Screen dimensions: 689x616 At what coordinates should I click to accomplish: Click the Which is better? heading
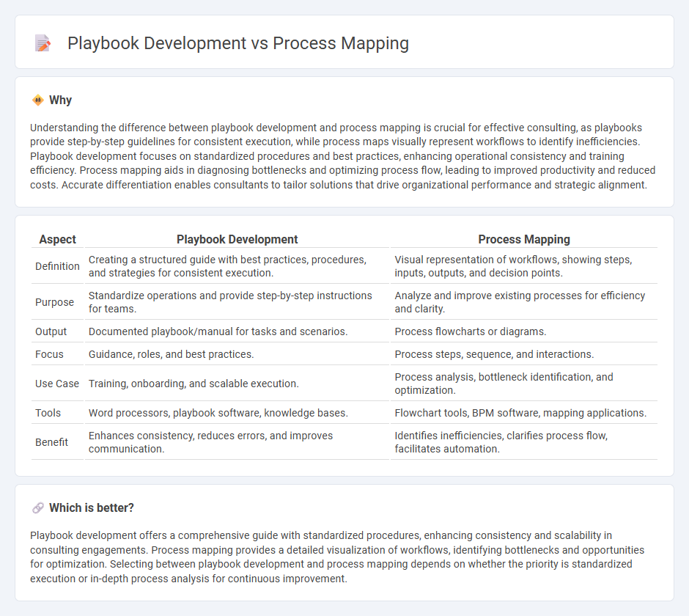(x=92, y=508)
